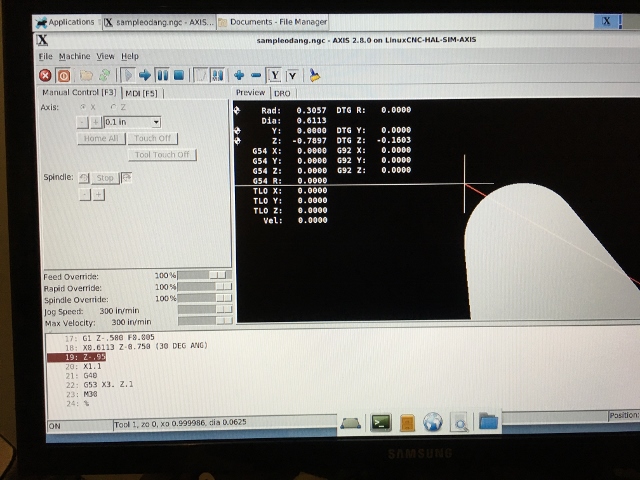Start spindle counterclockwise
The height and width of the screenshot is (480, 640).
[x=84, y=178]
